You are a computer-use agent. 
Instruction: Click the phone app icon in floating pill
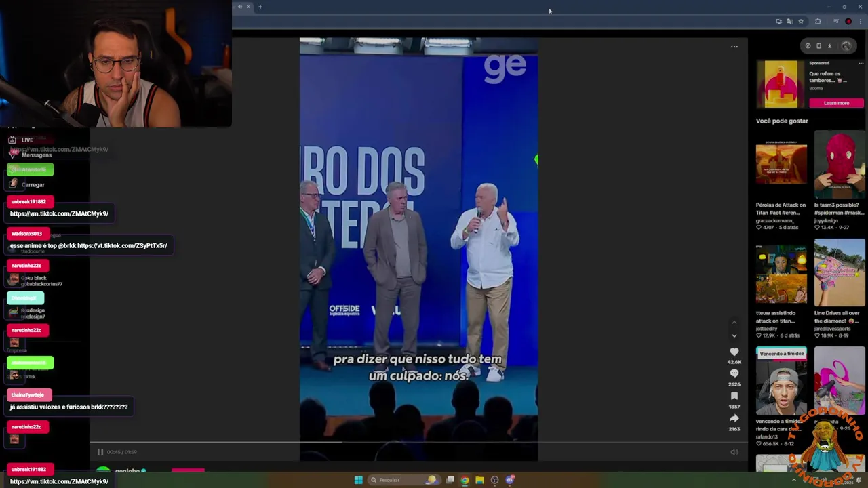point(818,46)
